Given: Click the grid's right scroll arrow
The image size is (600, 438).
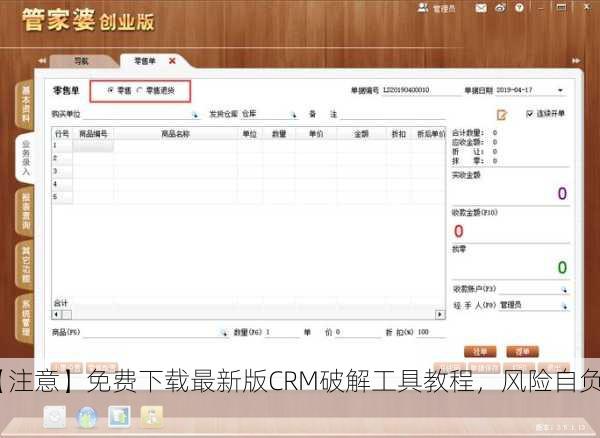Looking at the screenshot, I should point(440,314).
